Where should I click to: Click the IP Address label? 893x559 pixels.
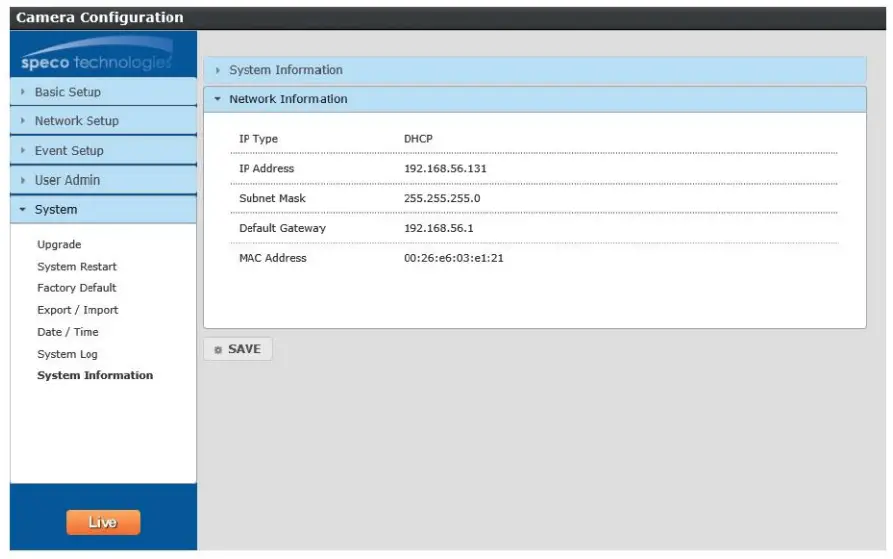pos(267,168)
